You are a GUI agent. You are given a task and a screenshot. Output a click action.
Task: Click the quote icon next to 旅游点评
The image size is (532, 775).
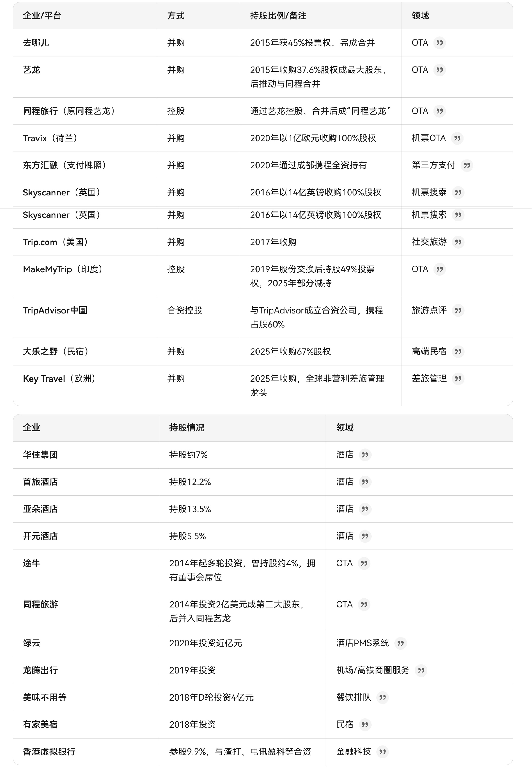click(x=458, y=310)
